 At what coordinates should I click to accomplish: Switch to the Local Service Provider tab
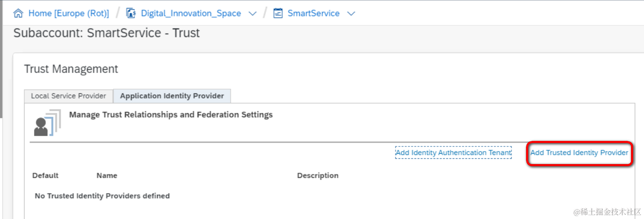[x=68, y=96]
